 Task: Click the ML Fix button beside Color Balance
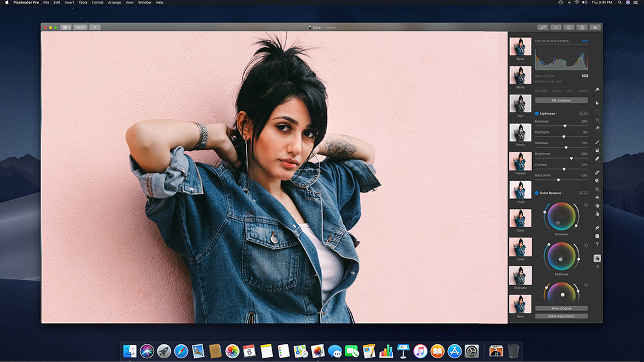[x=583, y=193]
